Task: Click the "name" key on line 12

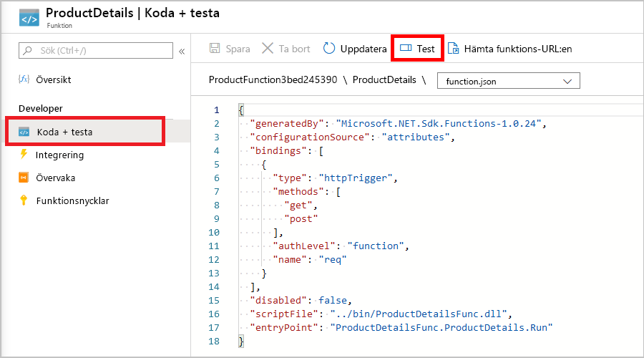Action: [x=290, y=259]
